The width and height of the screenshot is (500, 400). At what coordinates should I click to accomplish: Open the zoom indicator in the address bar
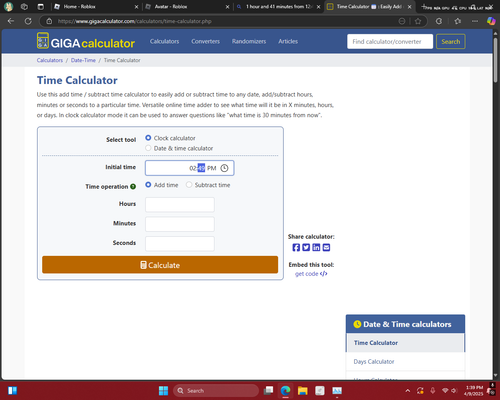click(402, 21)
